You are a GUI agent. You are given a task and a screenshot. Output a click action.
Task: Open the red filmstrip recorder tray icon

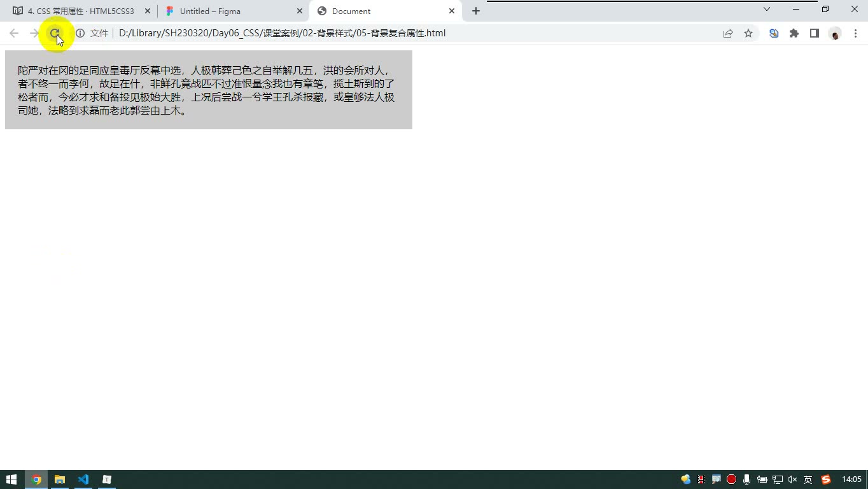click(x=701, y=479)
